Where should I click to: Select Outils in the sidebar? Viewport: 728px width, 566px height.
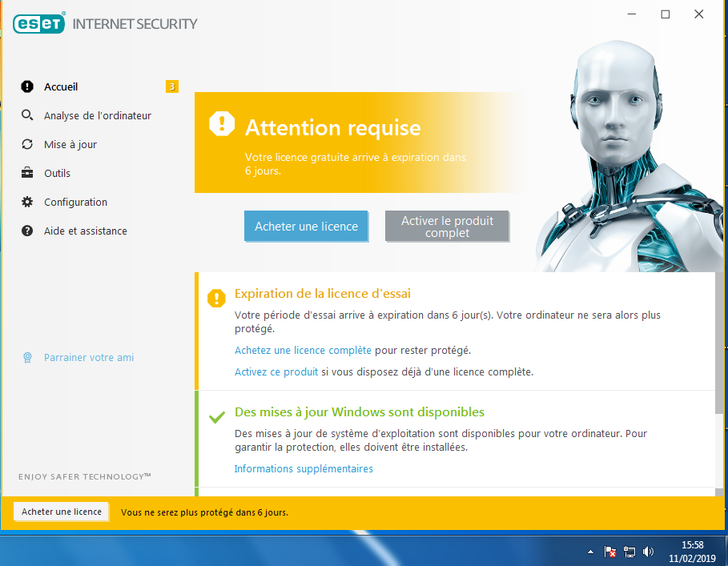[x=57, y=173]
